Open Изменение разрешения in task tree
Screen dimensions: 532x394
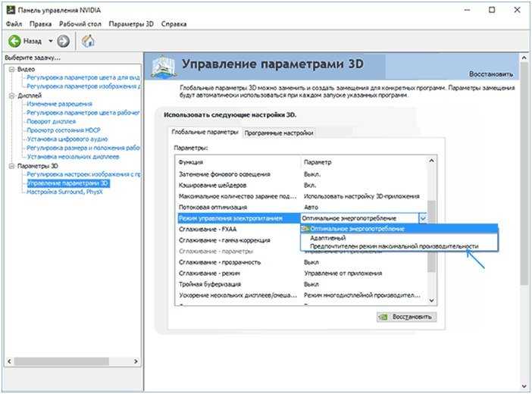60,104
